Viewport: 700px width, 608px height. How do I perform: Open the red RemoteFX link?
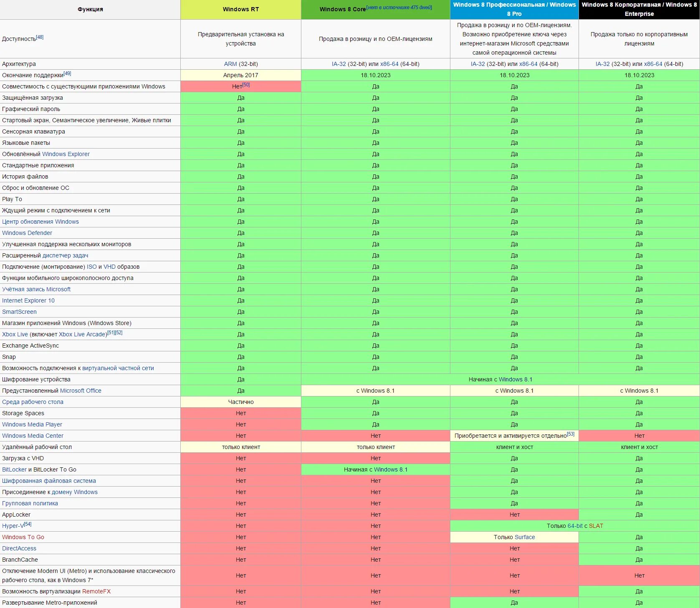(x=96, y=591)
